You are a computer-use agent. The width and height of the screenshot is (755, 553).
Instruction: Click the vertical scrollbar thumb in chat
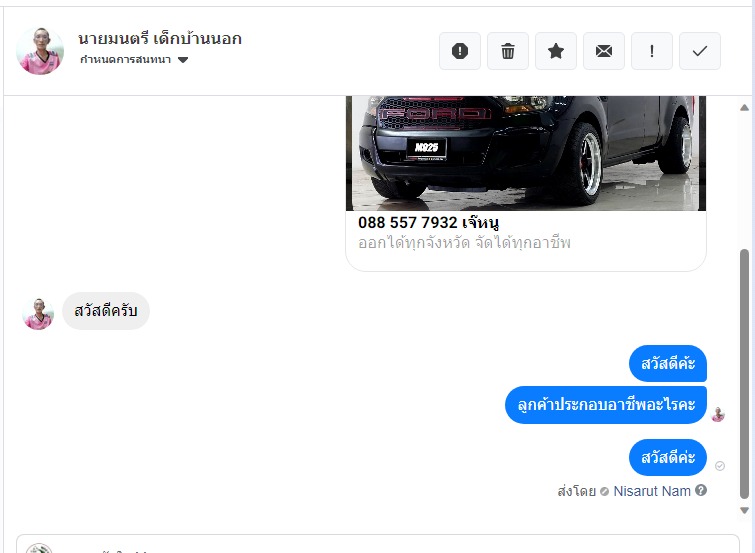744,374
